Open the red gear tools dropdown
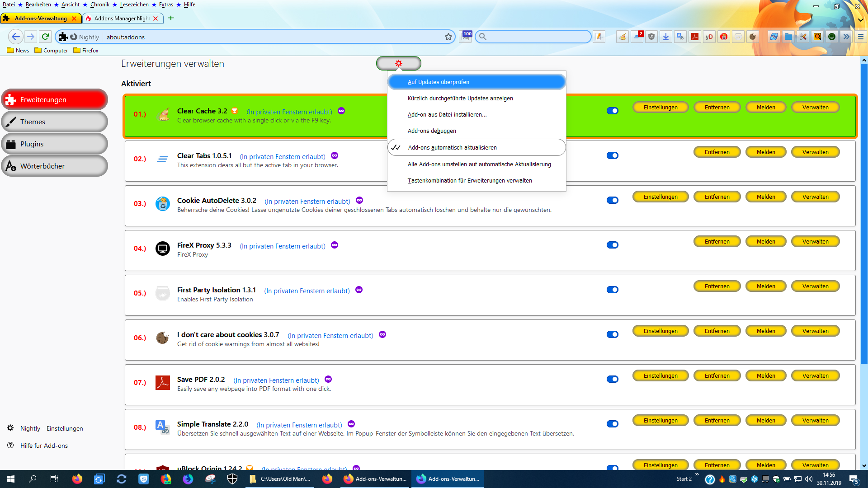868x488 pixels. pos(398,63)
